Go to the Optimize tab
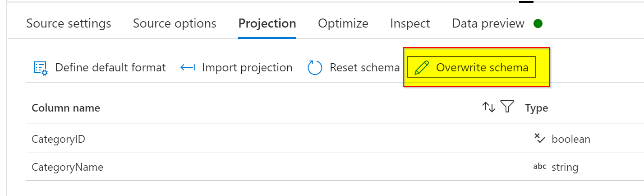Viewport: 644px width, 196px height. coord(343,23)
